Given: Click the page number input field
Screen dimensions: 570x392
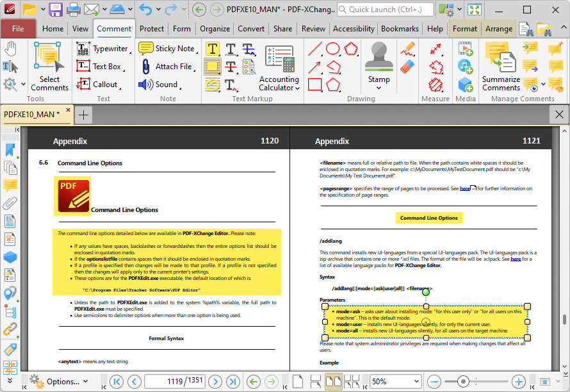Looking at the screenshot, I should point(175,382).
